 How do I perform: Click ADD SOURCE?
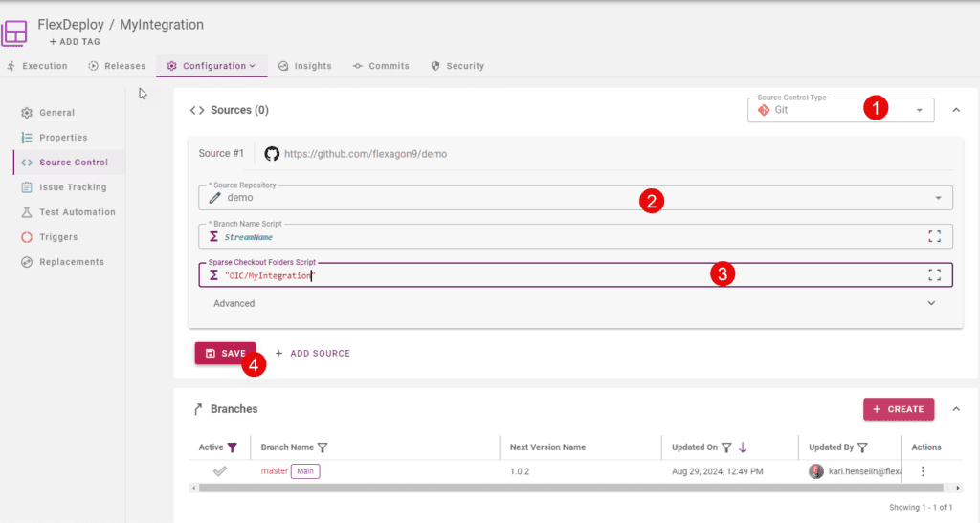click(x=313, y=353)
